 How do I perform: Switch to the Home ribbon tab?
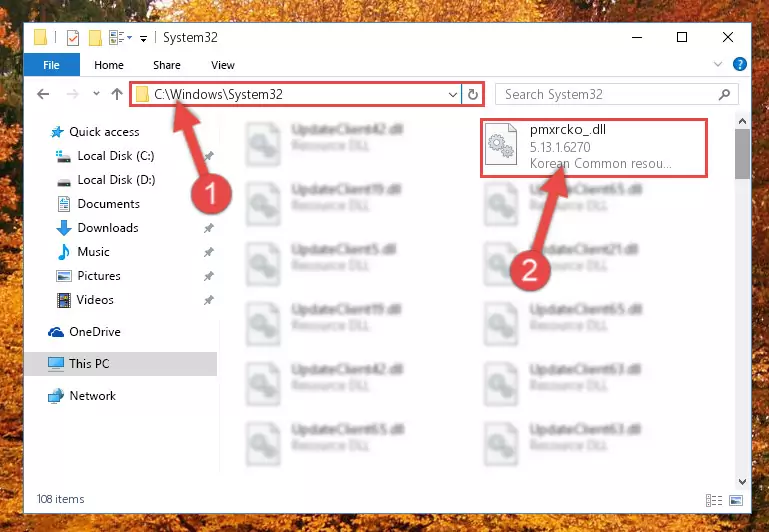(109, 65)
